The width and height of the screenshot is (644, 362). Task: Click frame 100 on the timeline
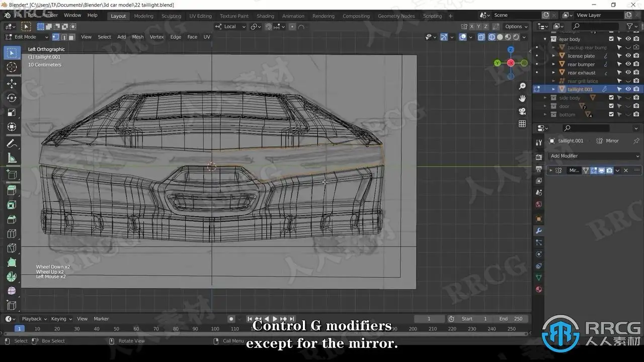(x=215, y=329)
